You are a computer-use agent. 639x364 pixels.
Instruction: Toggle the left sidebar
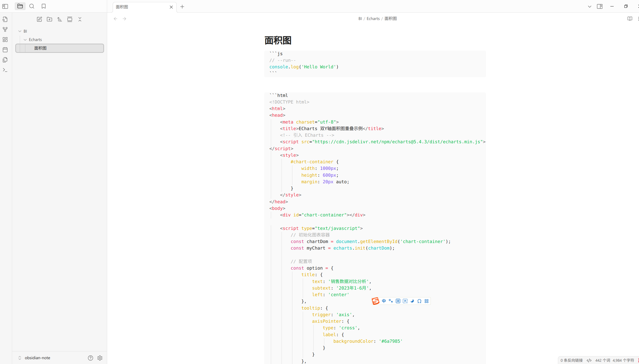(5, 6)
